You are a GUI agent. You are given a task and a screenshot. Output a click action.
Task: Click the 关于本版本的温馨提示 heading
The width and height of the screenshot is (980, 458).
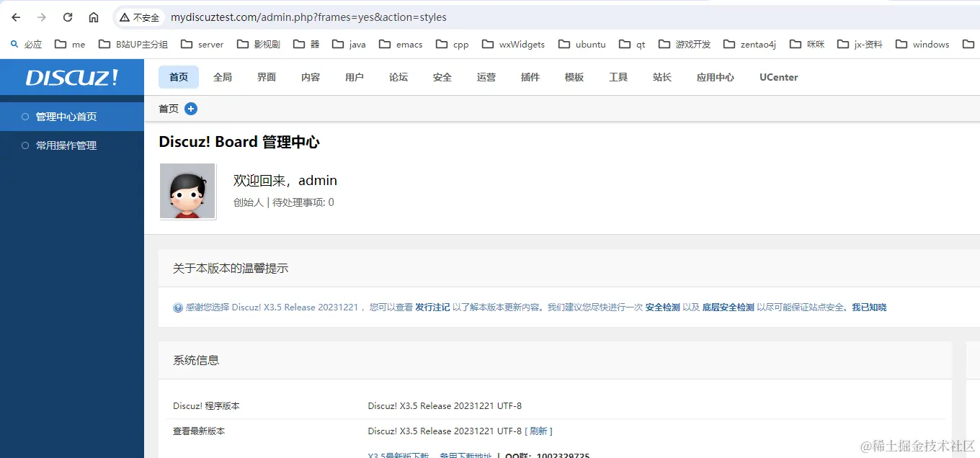[x=231, y=269]
